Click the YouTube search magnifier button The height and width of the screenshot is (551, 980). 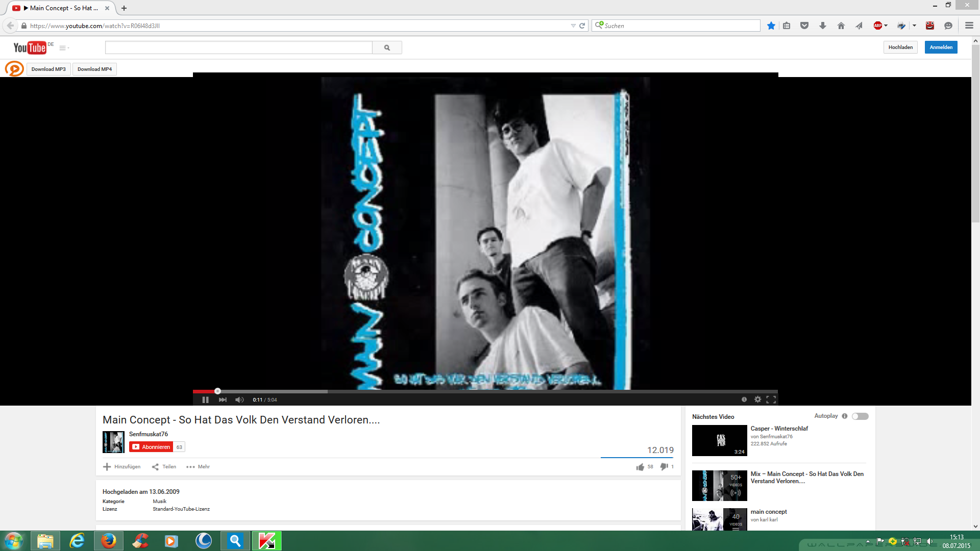[387, 47]
